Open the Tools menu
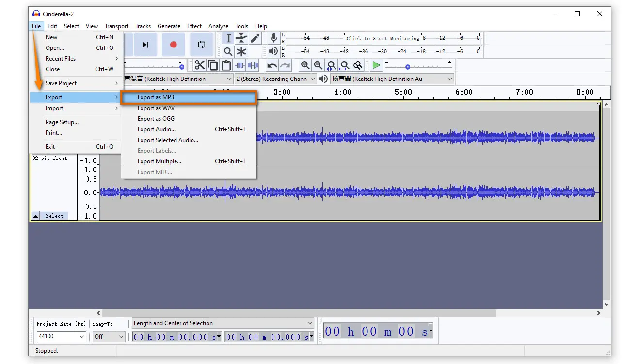 241,26
